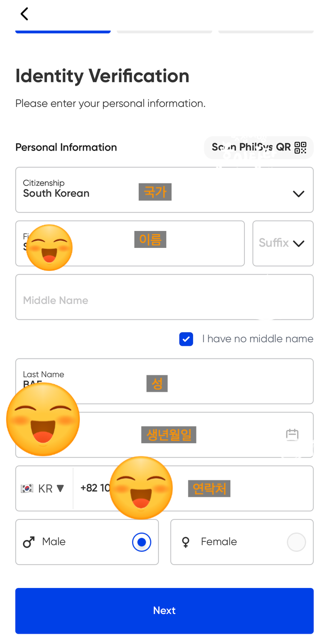Expand the Citizenship dropdown chevron
329x644 pixels.
pyautogui.click(x=298, y=194)
